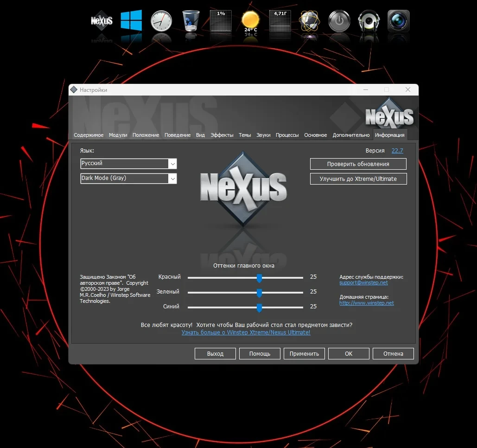Click the Язык: label
This screenshot has width=477, height=448.
click(87, 151)
